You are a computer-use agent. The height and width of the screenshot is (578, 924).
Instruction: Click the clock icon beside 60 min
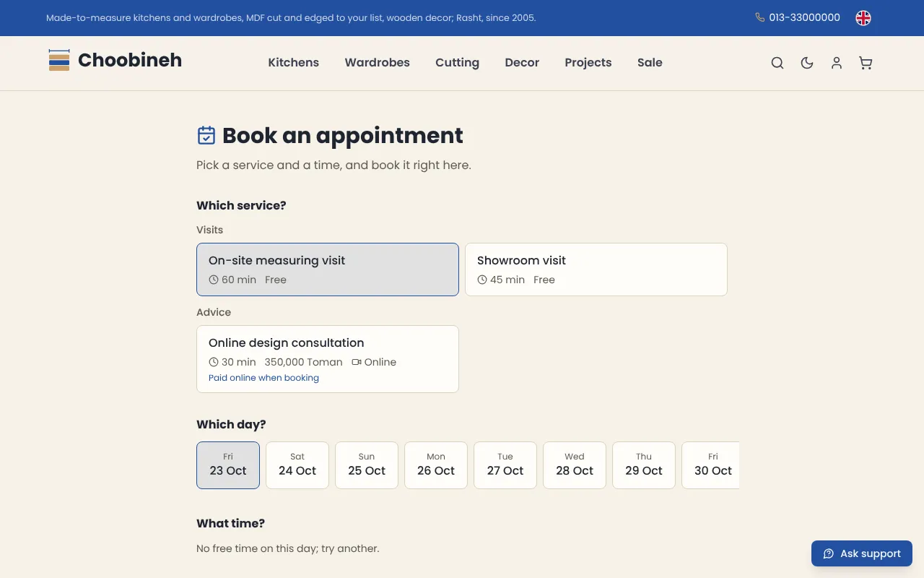point(214,280)
